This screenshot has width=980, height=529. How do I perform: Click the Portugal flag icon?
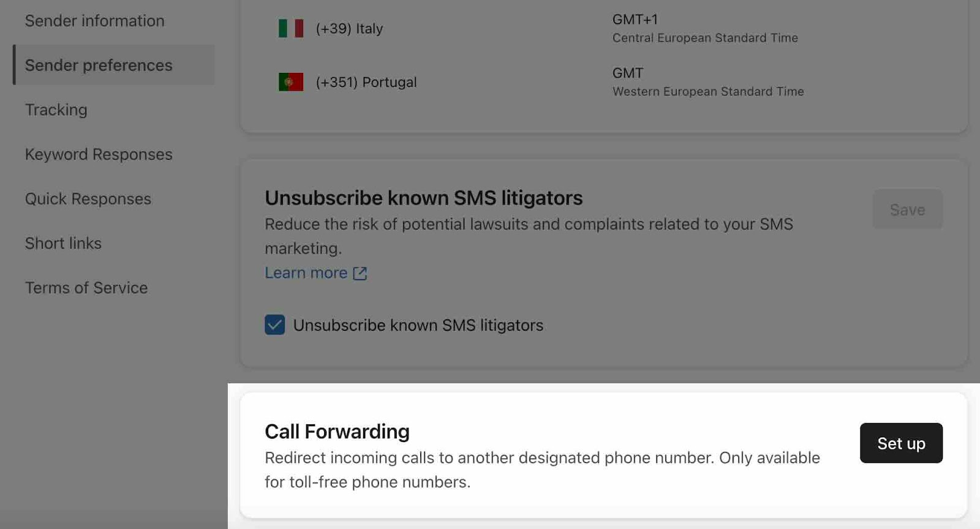click(290, 81)
